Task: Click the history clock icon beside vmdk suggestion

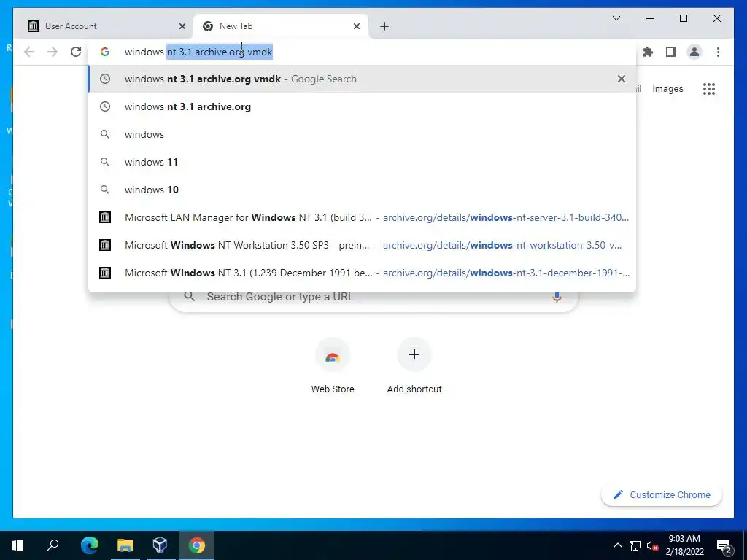Action: [105, 79]
